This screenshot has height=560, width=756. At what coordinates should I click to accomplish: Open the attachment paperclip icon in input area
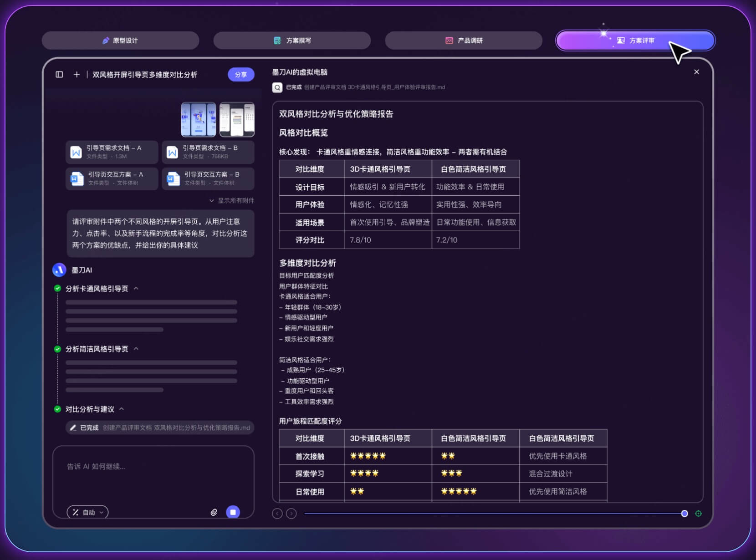(x=215, y=512)
